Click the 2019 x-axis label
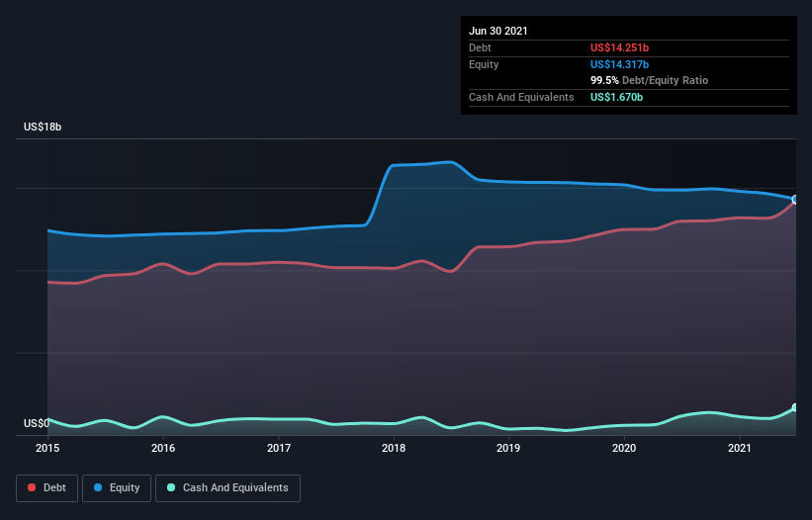 click(x=508, y=448)
